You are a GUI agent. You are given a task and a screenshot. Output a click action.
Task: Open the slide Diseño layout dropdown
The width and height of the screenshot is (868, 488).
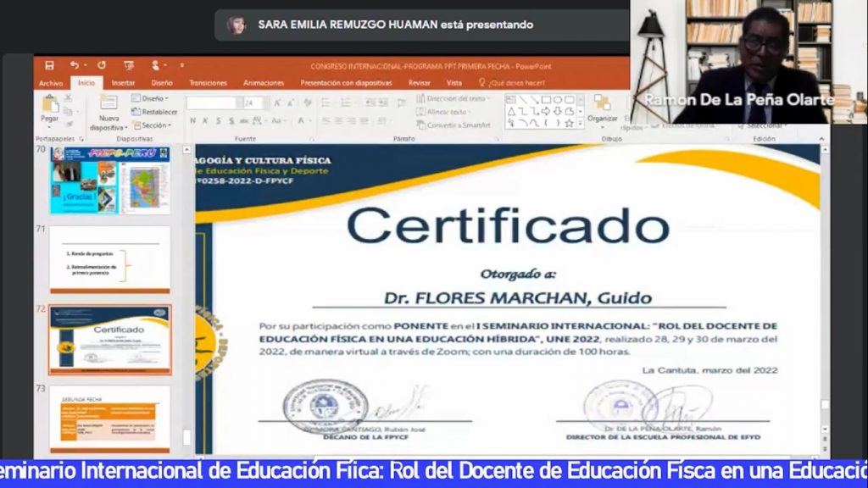coord(150,98)
